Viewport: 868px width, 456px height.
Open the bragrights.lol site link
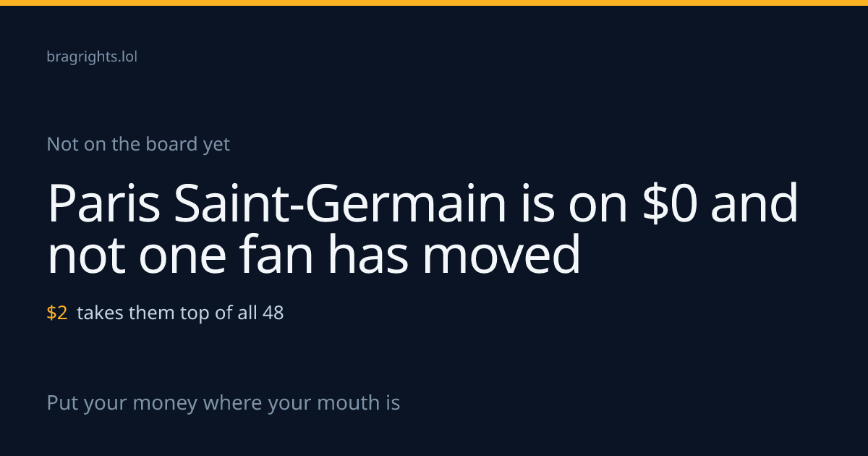point(92,56)
